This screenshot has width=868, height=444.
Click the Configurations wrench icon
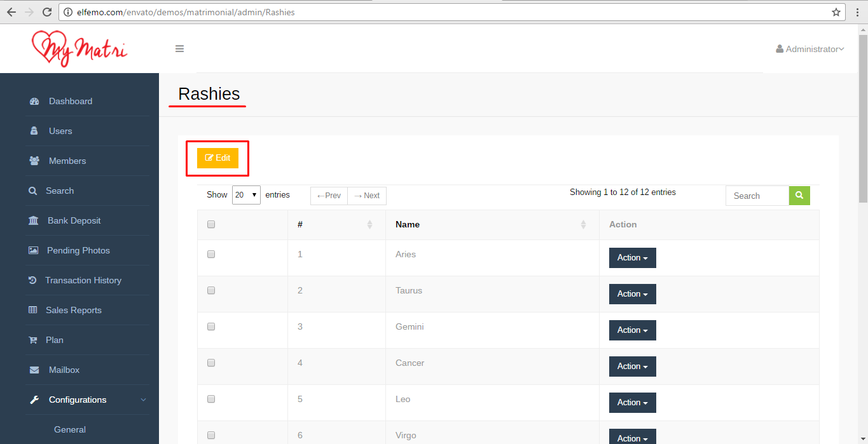tap(34, 400)
